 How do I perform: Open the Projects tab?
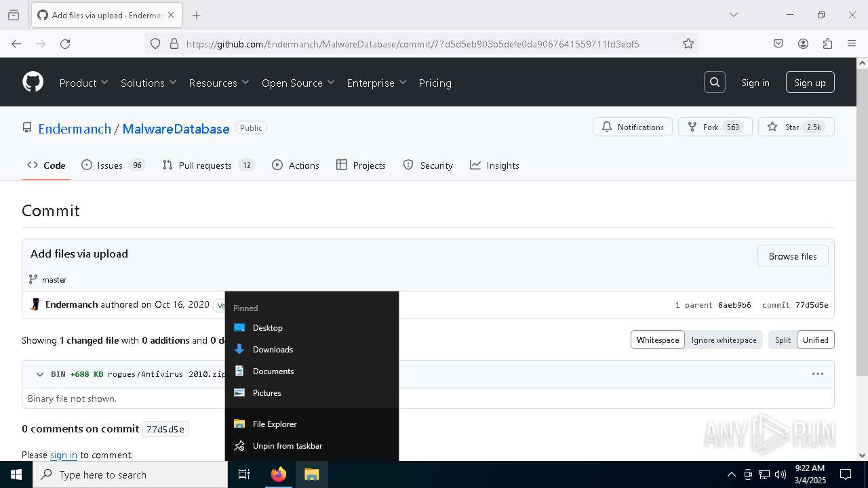[361, 165]
